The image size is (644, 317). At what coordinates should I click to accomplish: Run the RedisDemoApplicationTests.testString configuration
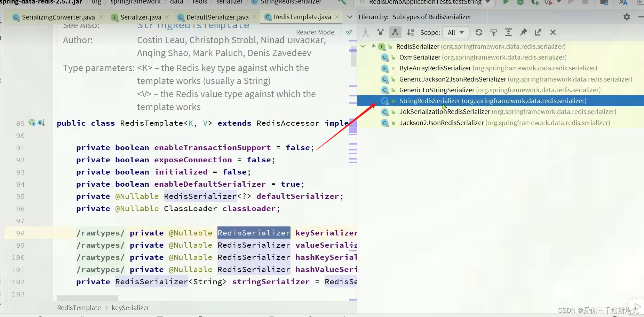tap(506, 2)
